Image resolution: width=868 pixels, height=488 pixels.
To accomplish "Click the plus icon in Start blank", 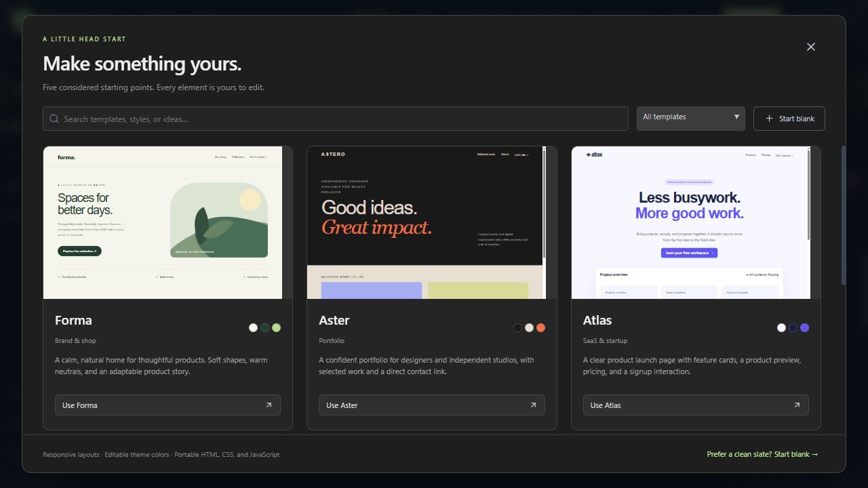I will coord(769,119).
